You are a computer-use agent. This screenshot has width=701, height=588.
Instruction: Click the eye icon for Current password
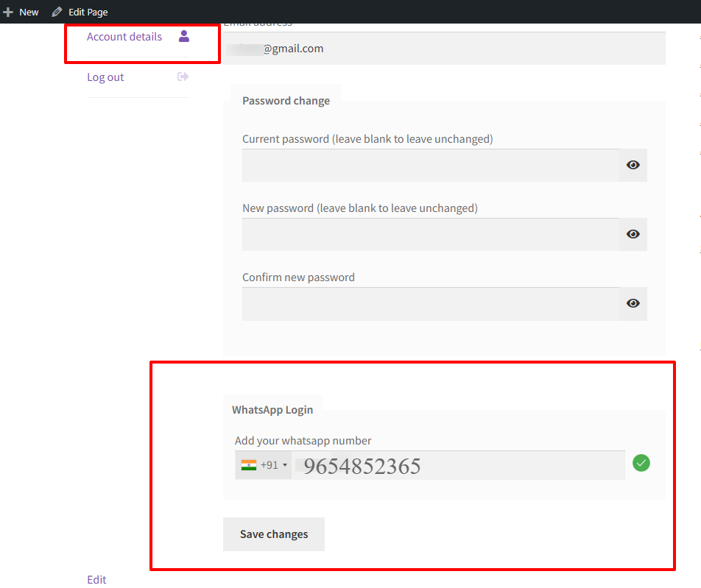click(x=633, y=165)
